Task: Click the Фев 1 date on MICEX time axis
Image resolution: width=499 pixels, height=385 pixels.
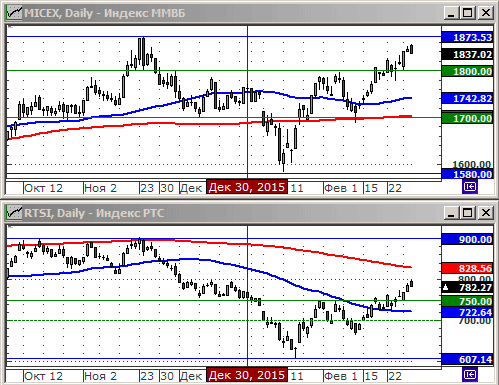Action: click(341, 188)
